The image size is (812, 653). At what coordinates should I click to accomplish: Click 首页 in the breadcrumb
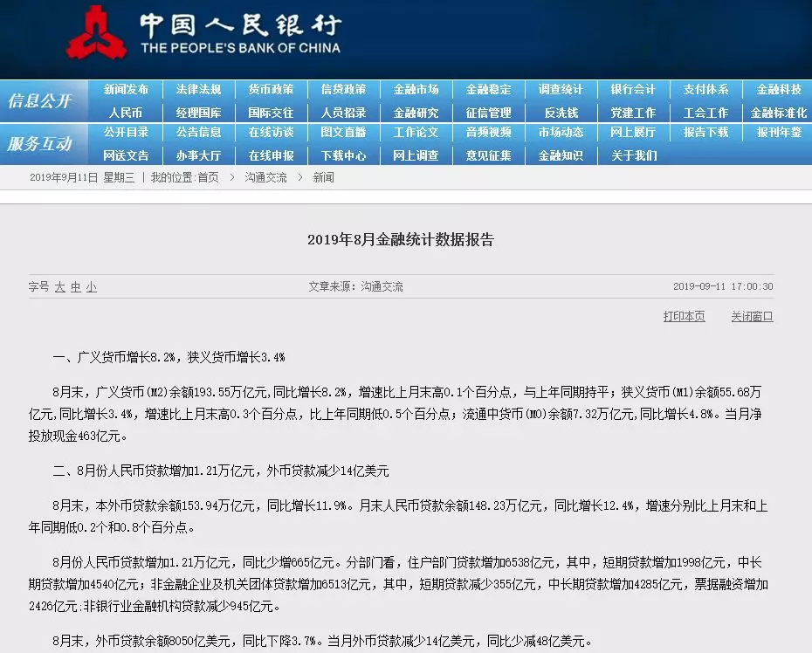(x=208, y=177)
